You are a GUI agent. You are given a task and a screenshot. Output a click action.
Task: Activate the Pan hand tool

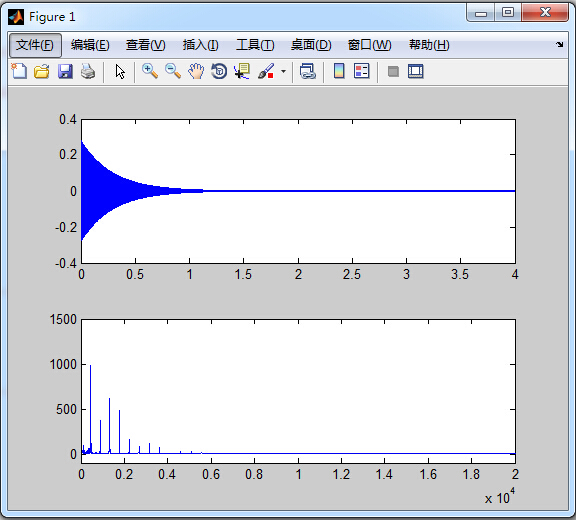click(196, 71)
